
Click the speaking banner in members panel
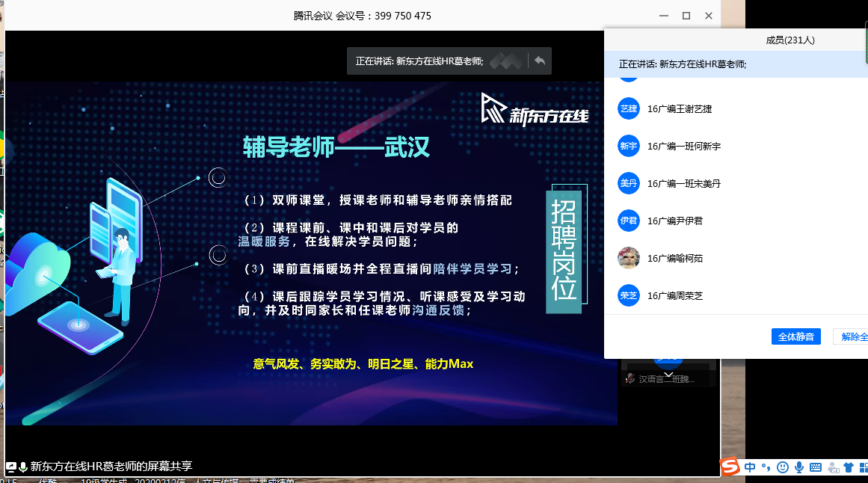(736, 64)
